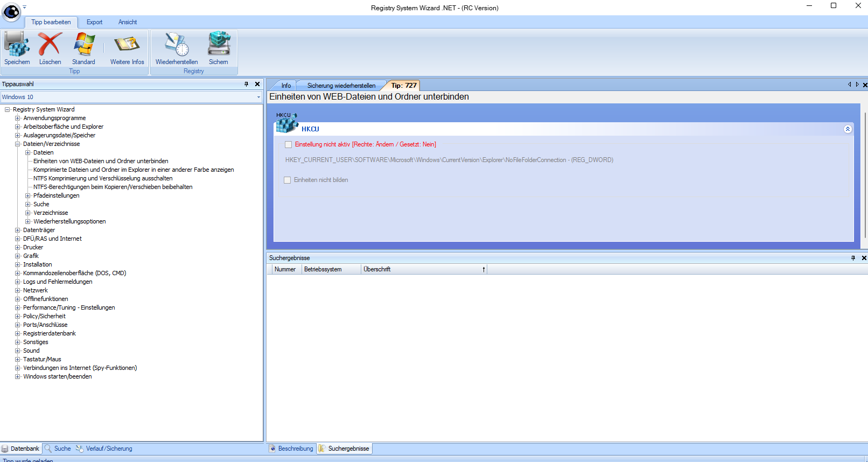Image resolution: width=868 pixels, height=462 pixels.
Task: Pin the Tippauswahl panel
Action: 247,84
